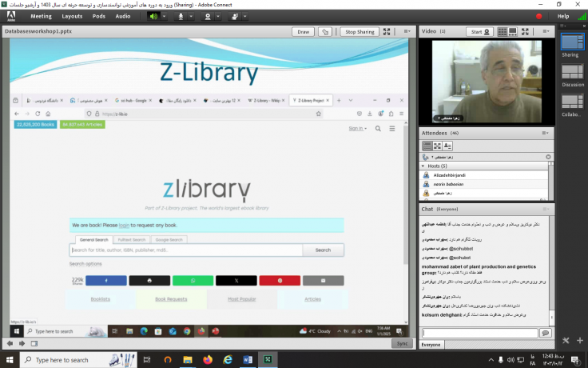This screenshot has height=368, width=588.
Task: Open the Audio menu
Action: pos(122,16)
